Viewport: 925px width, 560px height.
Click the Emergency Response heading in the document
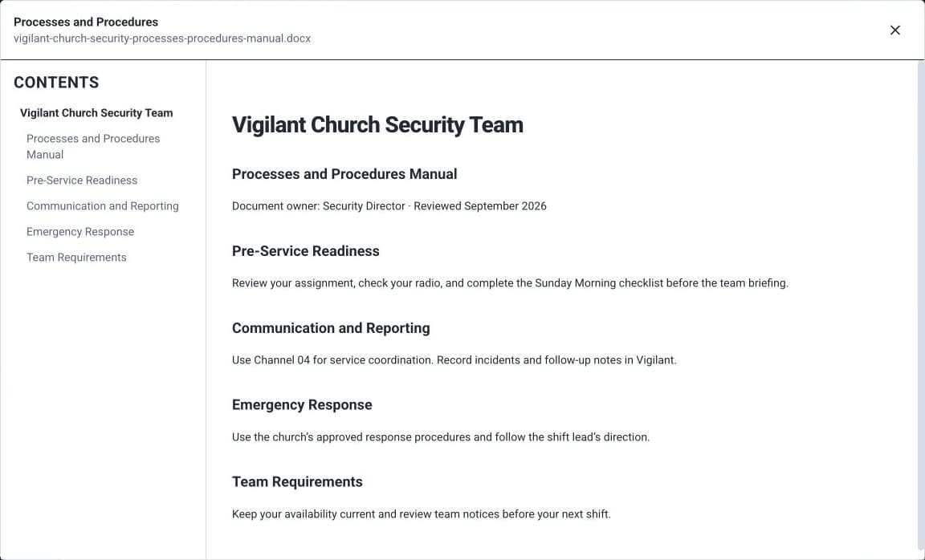click(302, 405)
